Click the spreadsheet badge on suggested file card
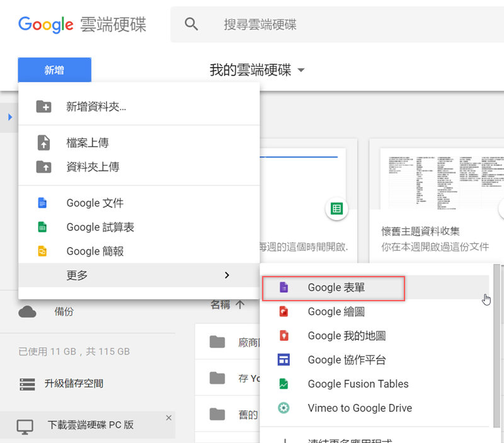The width and height of the screenshot is (504, 443). 336,209
